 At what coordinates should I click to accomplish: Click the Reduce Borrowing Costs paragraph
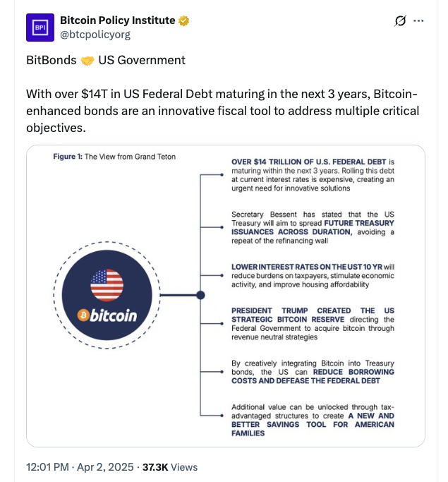point(313,372)
